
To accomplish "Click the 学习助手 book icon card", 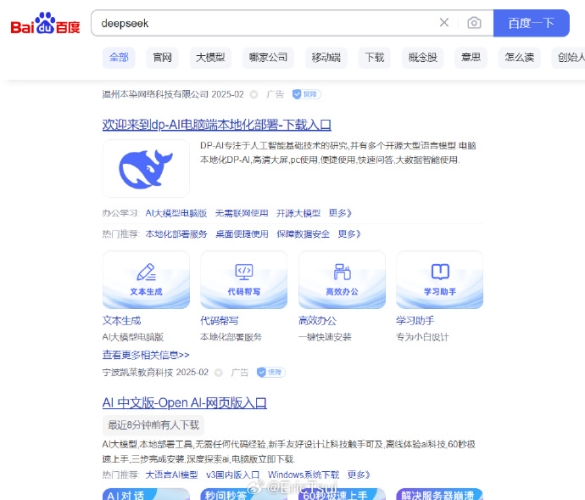I will [x=439, y=279].
